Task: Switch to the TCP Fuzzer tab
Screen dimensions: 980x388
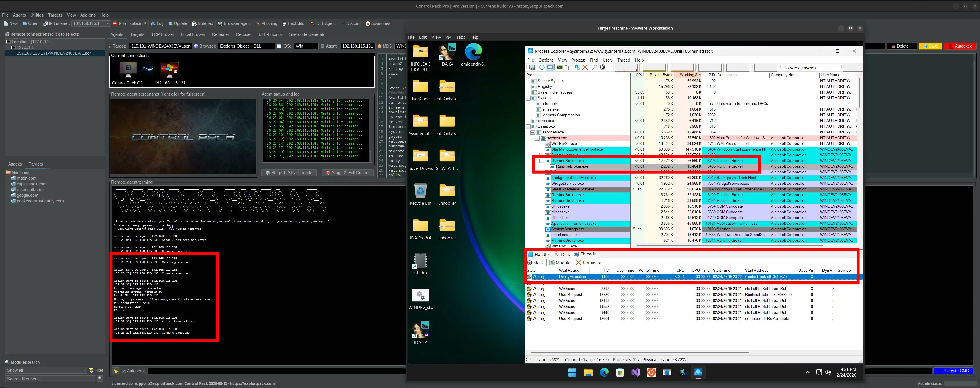Action: click(x=162, y=35)
